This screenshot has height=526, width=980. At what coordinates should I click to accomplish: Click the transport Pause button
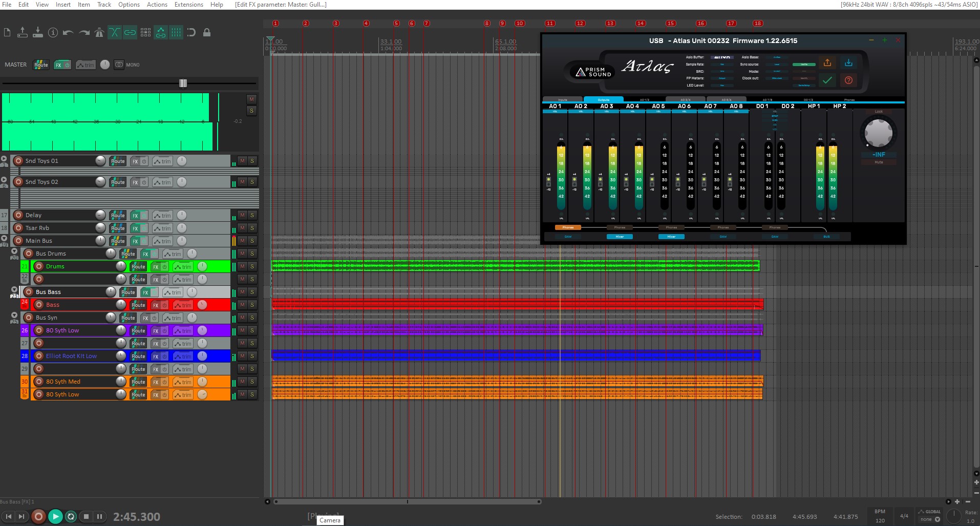pos(99,517)
